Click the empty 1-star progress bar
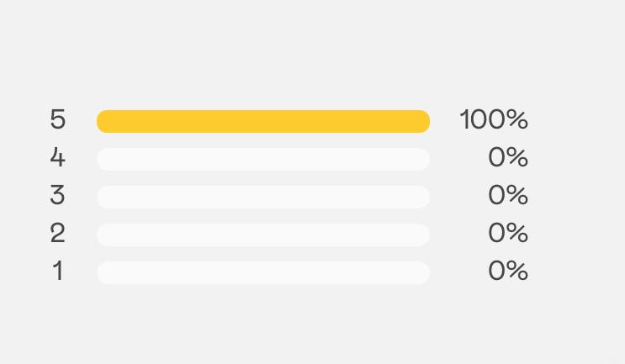Screen dimensions: 625x364 click(263, 272)
